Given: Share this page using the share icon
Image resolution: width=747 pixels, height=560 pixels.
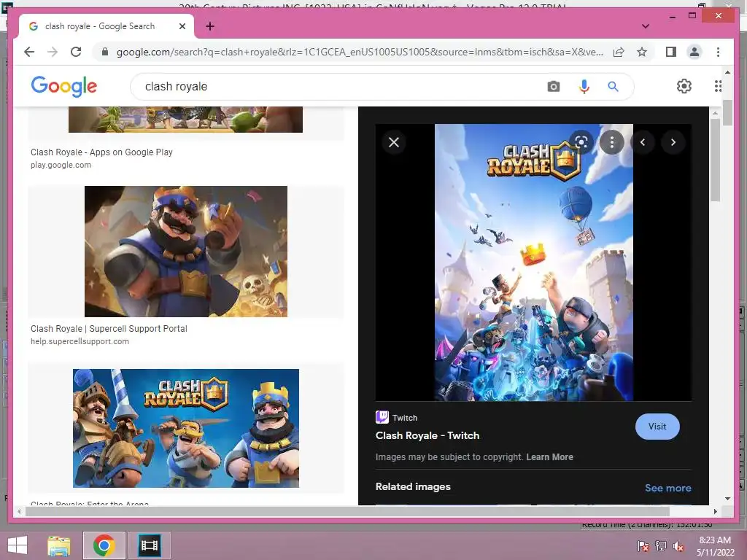Looking at the screenshot, I should click(x=619, y=52).
